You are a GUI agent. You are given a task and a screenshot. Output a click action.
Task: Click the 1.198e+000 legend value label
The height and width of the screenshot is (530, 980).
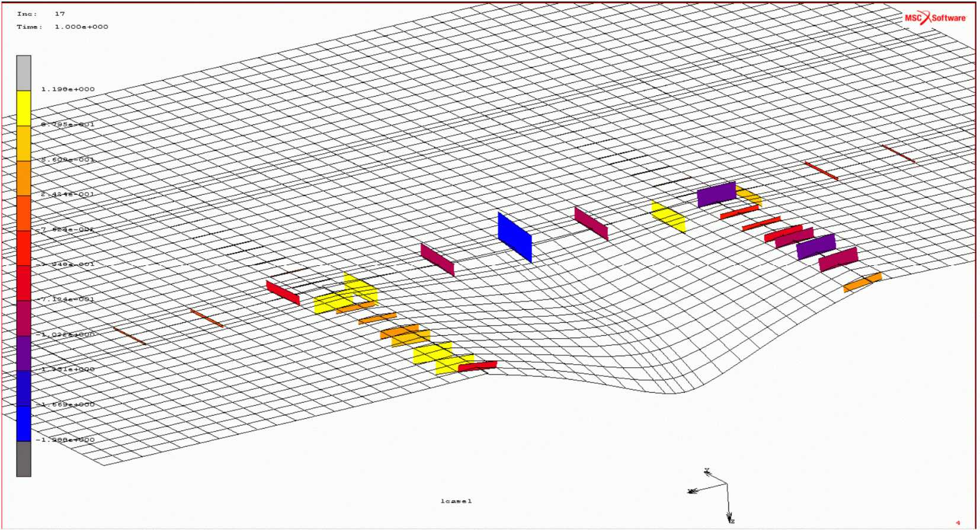[68, 89]
